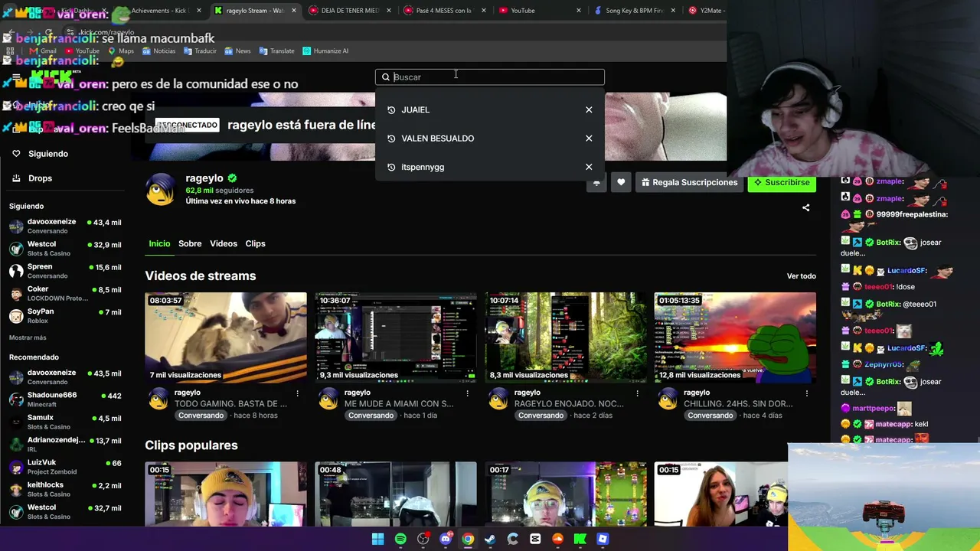Screen dimensions: 980x551
Task: Open recommended channel keithlocks
Action: (65, 489)
